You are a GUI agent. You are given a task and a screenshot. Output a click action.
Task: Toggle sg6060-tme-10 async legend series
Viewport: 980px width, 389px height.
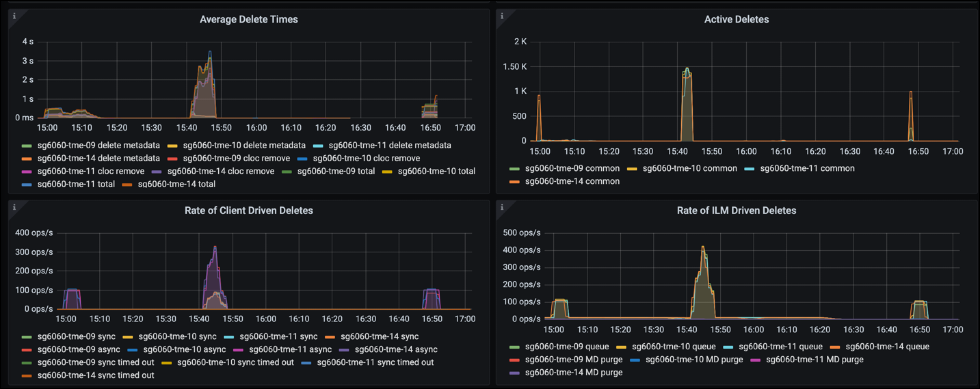[x=184, y=349]
